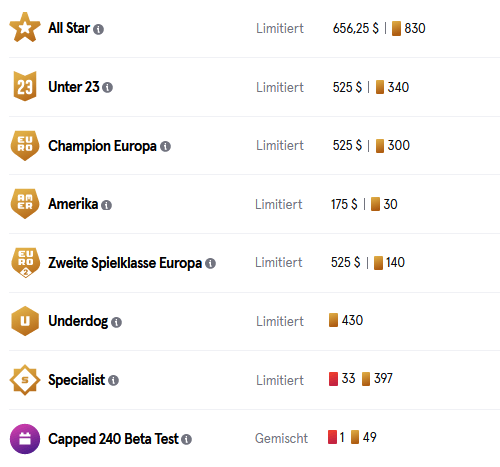Click the Amerika AMER badge icon
The image size is (500, 467).
(x=25, y=204)
